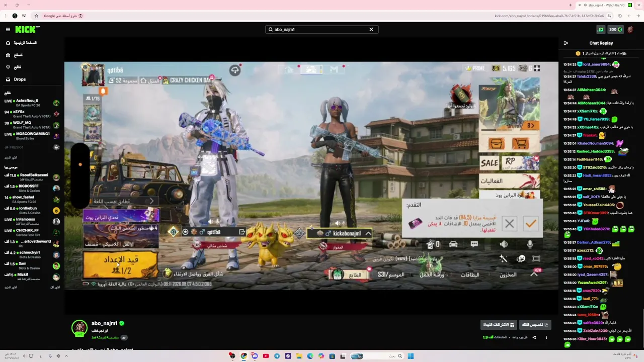Screen dimensions: 644x362
Task: Click the Chat Replay title
Action: click(x=601, y=43)
